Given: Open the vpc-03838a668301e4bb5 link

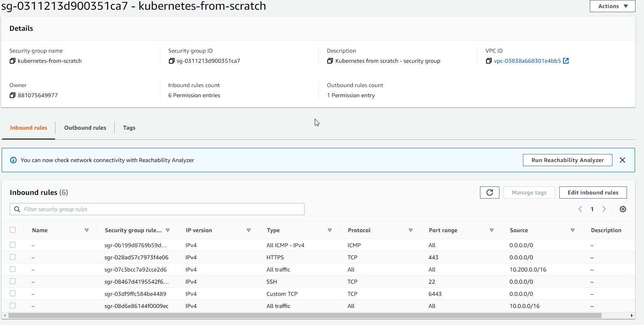Looking at the screenshot, I should (527, 61).
